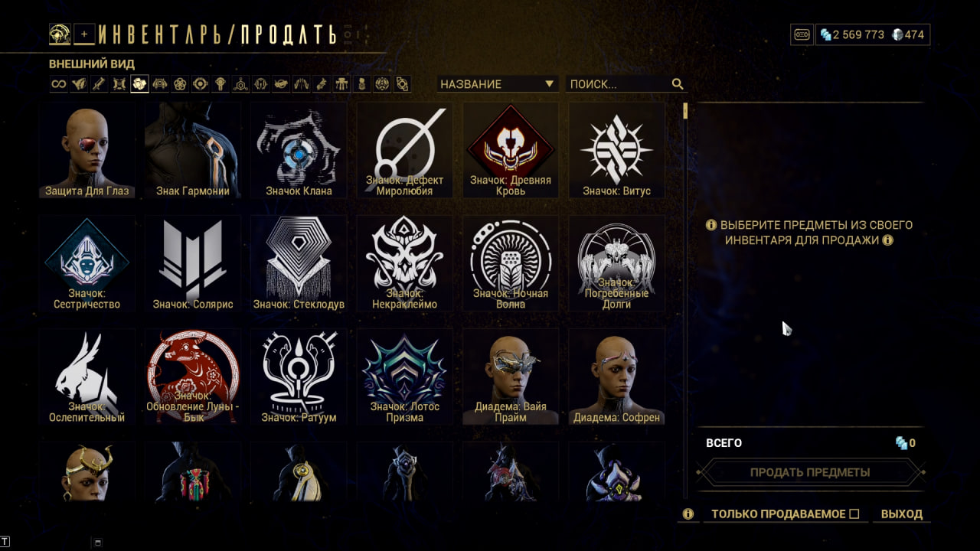
Task: Select the Диадема: Софрен item
Action: 617,377
